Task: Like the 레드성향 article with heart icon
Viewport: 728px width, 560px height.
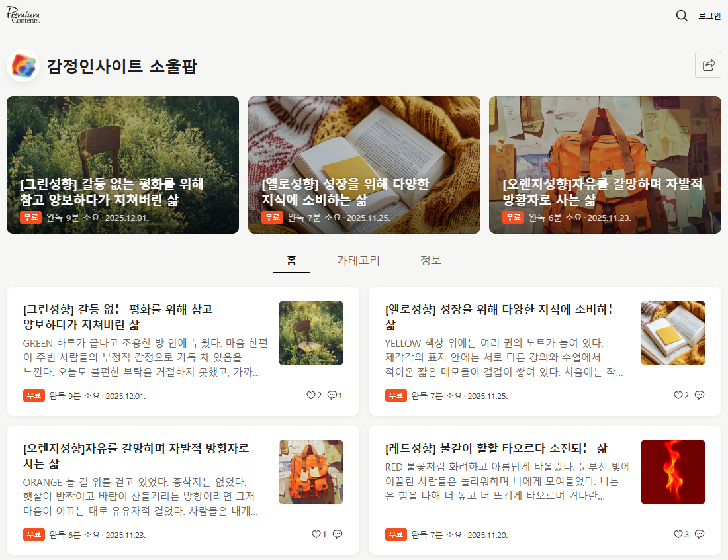Action: pyautogui.click(x=678, y=534)
